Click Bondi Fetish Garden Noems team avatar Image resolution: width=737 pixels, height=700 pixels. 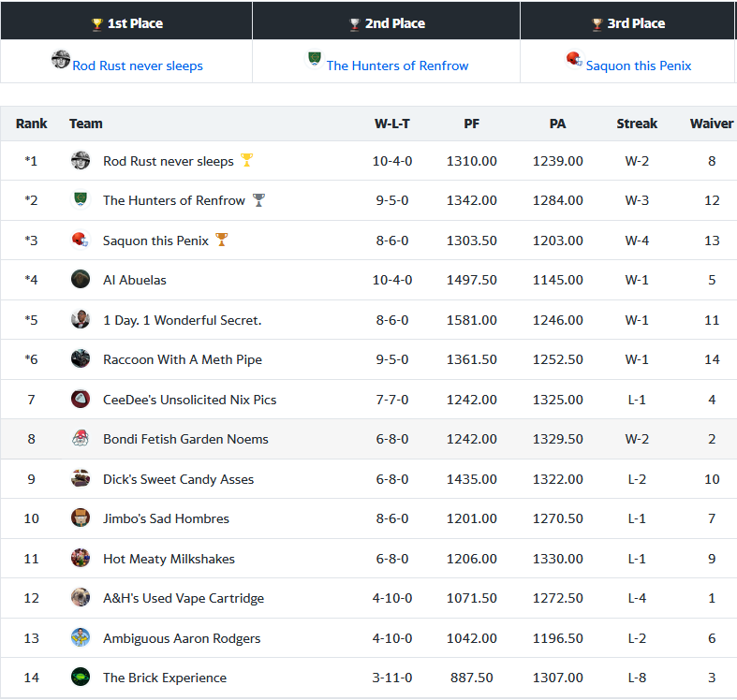[x=81, y=439]
